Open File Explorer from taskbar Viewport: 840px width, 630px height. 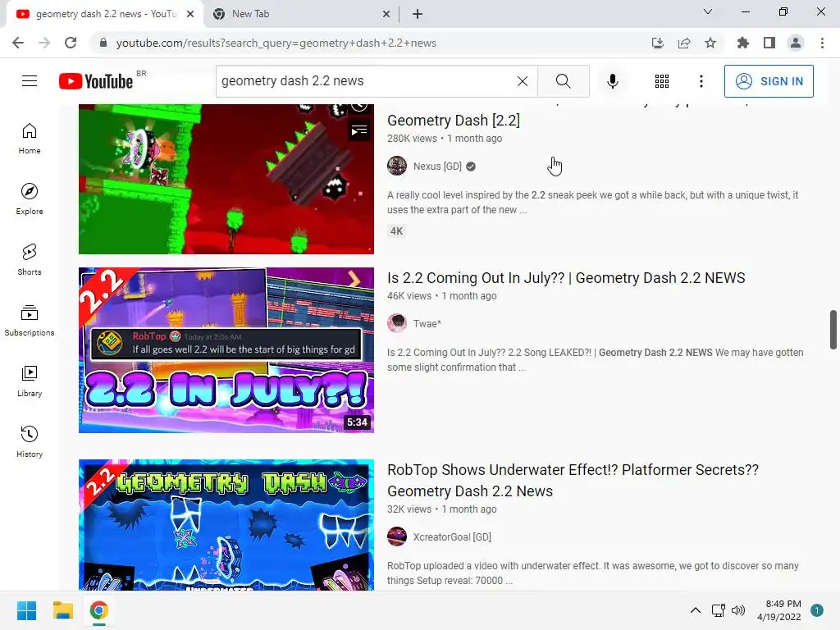62,610
